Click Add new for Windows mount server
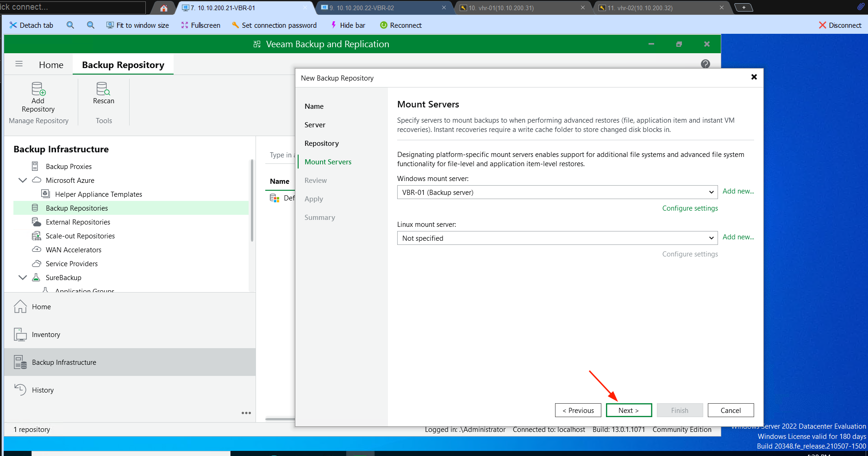 coord(738,191)
